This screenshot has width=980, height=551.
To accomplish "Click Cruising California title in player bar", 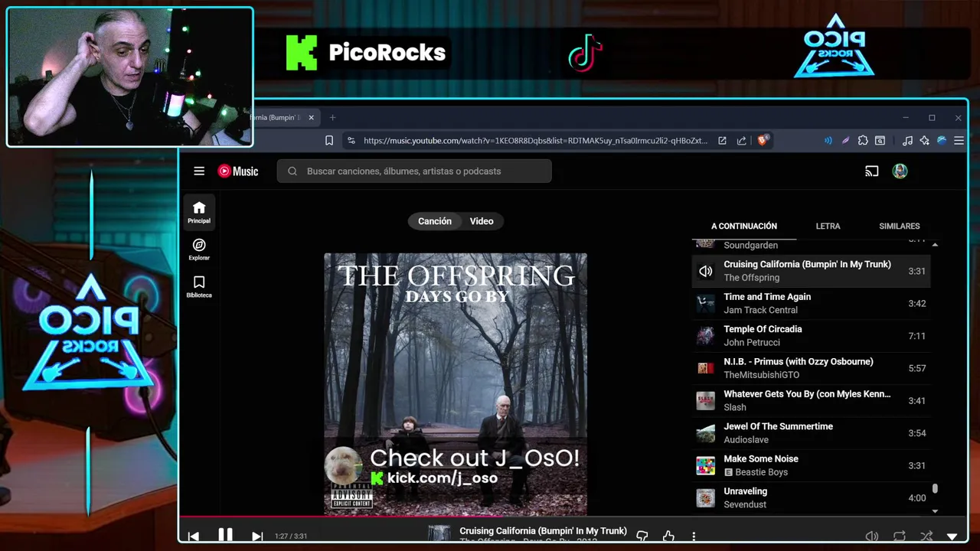I will (543, 531).
